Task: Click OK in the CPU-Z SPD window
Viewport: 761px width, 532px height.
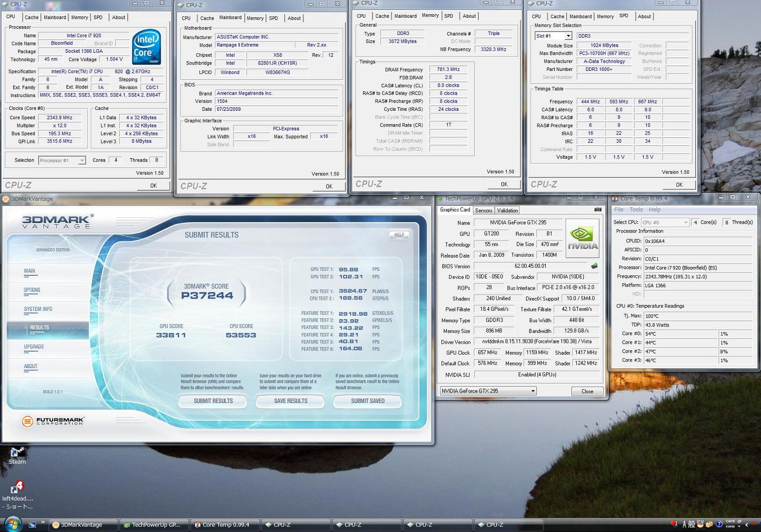Action: coord(679,185)
